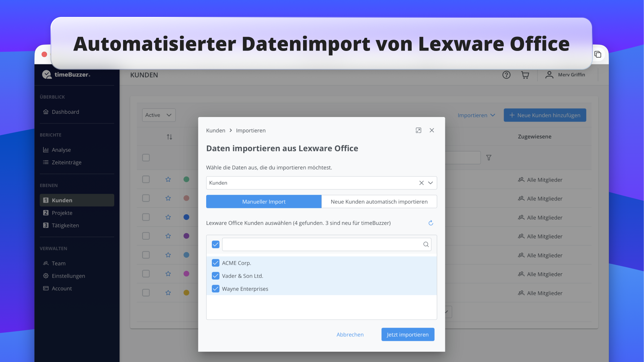
Task: Clear the Kunden selection with the X icon
Action: (421, 183)
